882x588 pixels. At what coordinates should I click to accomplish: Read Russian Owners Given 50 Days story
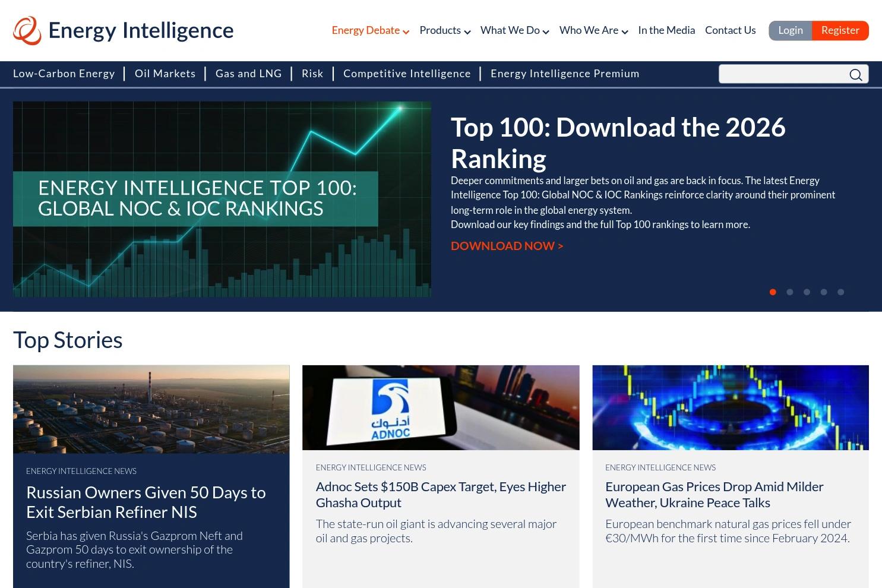tap(146, 502)
